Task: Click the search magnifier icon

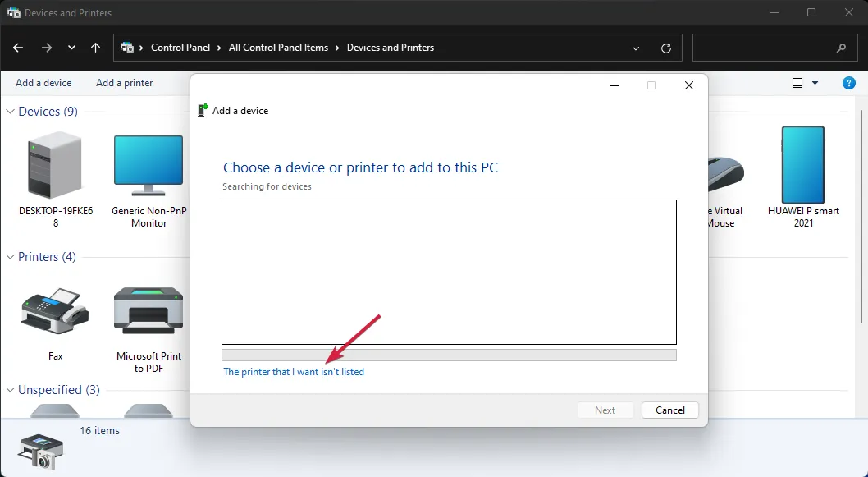Action: [x=841, y=48]
